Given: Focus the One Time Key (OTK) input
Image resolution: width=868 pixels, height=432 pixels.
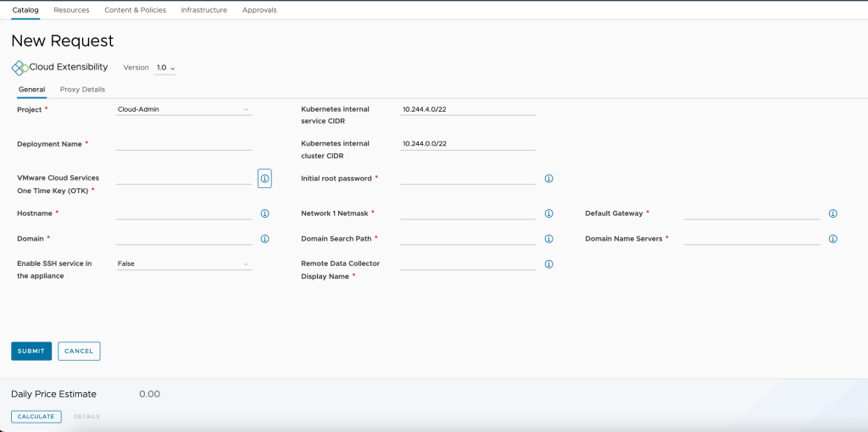Looking at the screenshot, I should [184, 178].
